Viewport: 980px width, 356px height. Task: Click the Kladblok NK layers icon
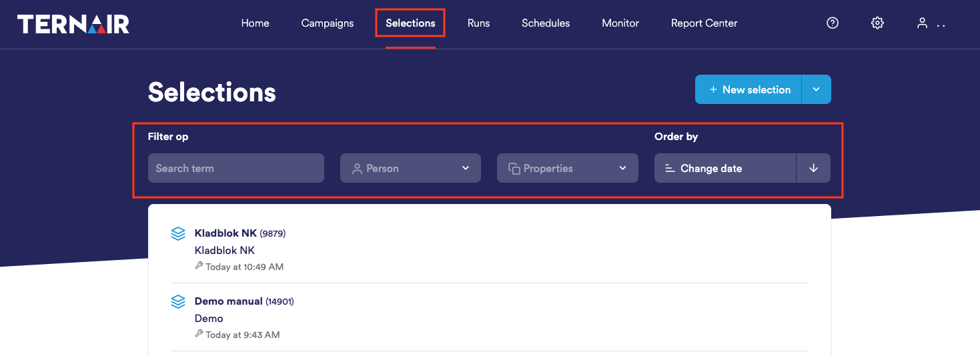pos(178,234)
